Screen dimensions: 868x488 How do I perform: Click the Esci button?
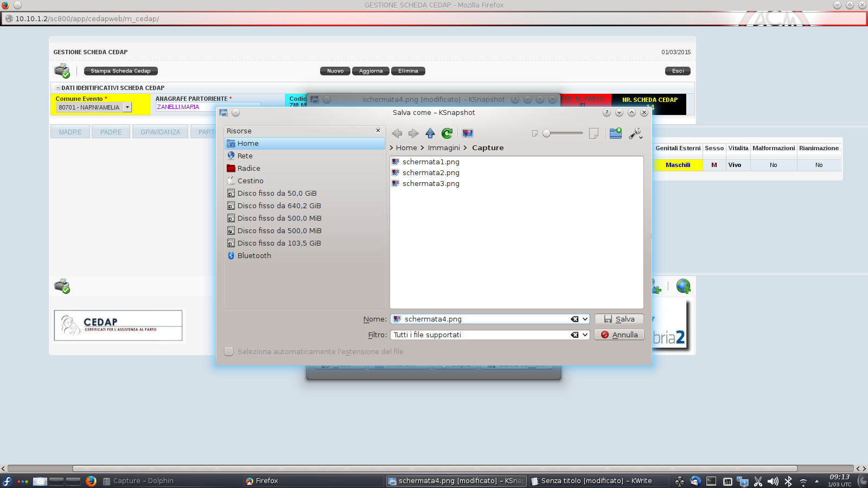[x=678, y=71]
